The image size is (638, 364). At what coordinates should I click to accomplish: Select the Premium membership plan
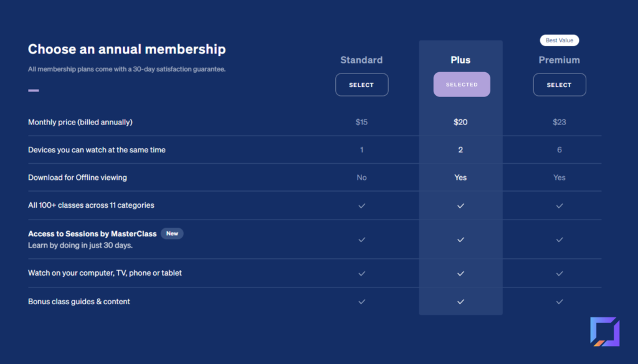pos(559,85)
